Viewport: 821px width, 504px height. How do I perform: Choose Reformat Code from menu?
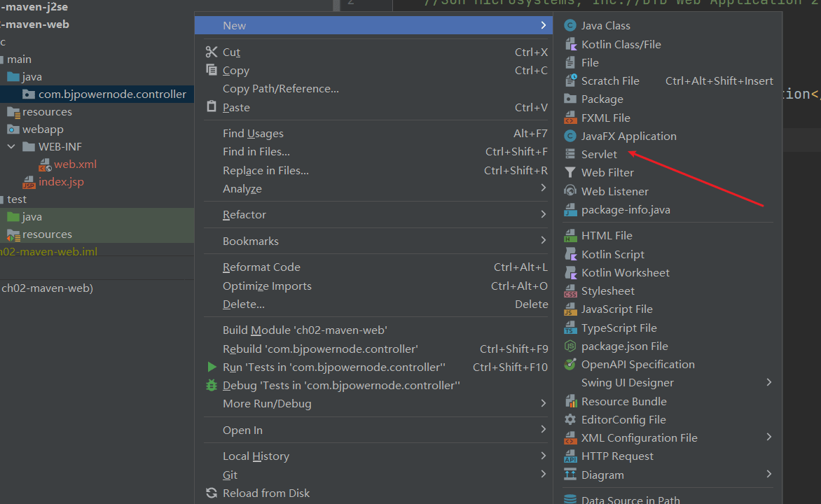[374, 267]
